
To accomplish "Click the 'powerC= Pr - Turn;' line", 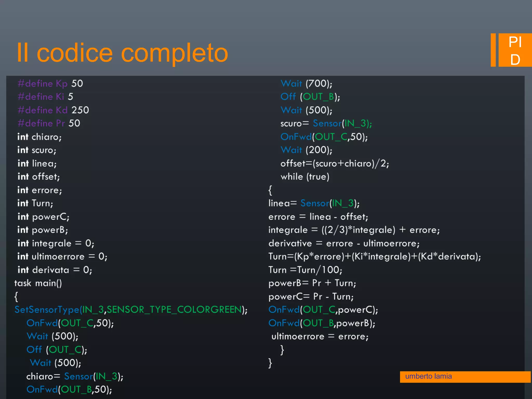I will click(311, 297).
